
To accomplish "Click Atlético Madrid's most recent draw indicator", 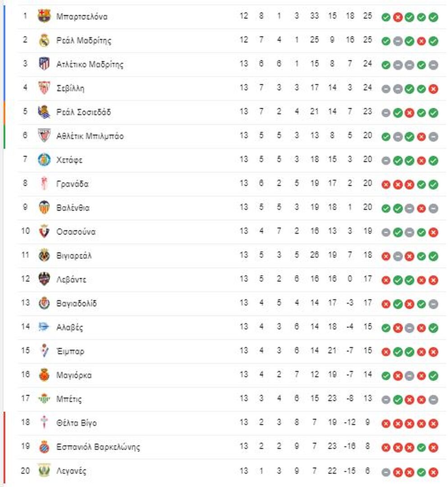I will (433, 65).
